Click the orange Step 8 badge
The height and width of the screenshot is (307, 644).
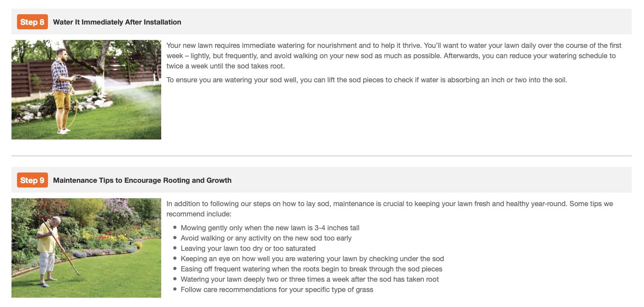(32, 22)
